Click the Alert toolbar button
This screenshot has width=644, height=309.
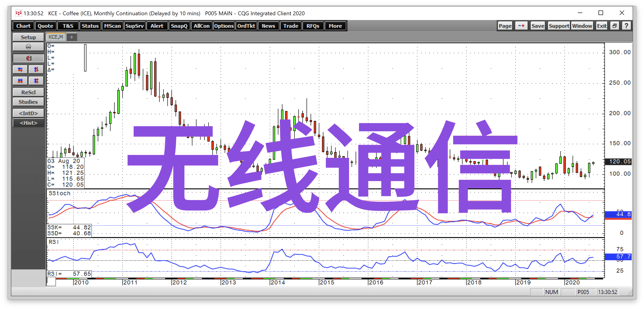click(157, 26)
